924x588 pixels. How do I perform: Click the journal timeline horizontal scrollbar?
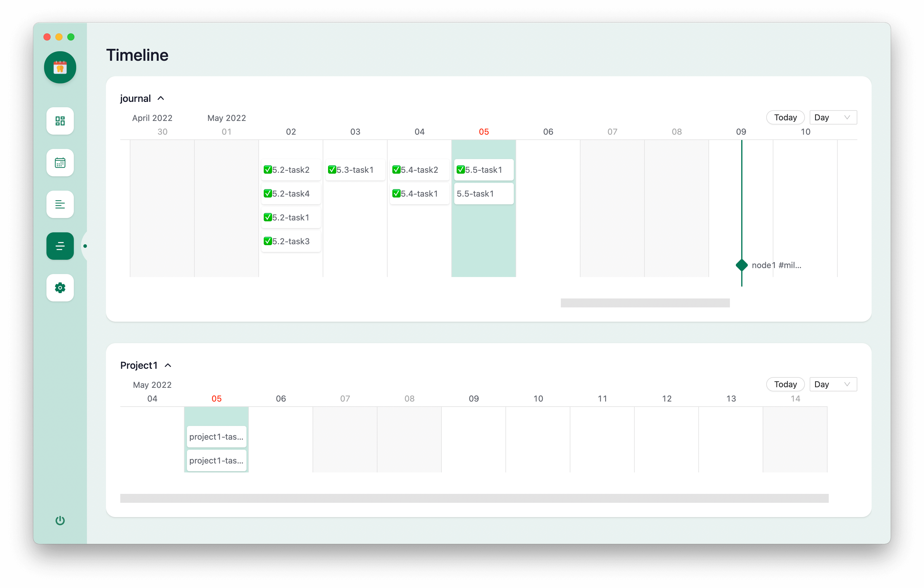(x=645, y=303)
